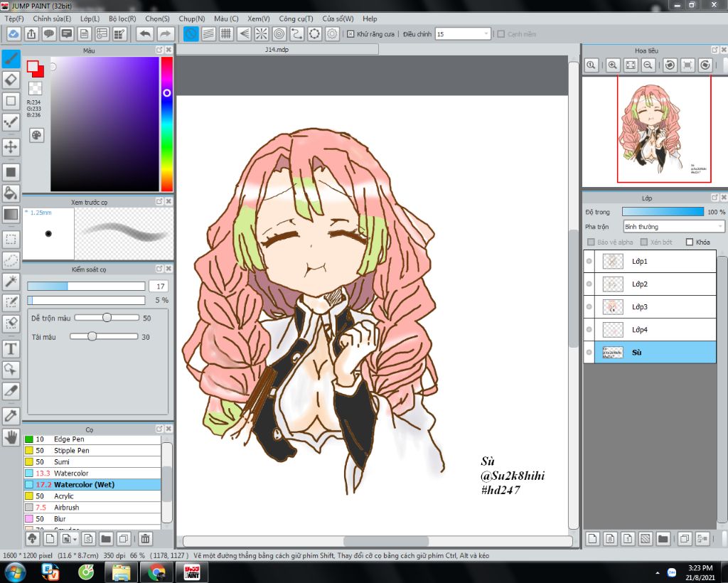Image resolution: width=728 pixels, height=583 pixels.
Task: Toggle the Cạnh mềm checkbox
Action: pyautogui.click(x=501, y=34)
